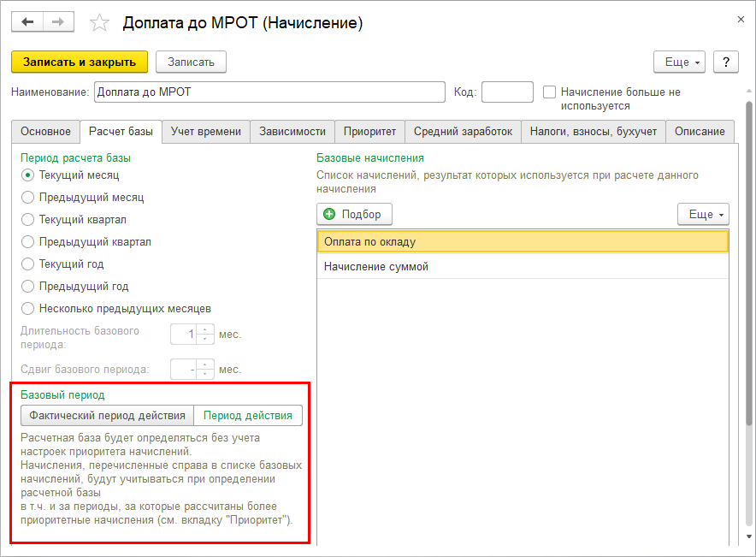Open the top Еще dropdown menu
756x557 pixels.
coord(679,62)
